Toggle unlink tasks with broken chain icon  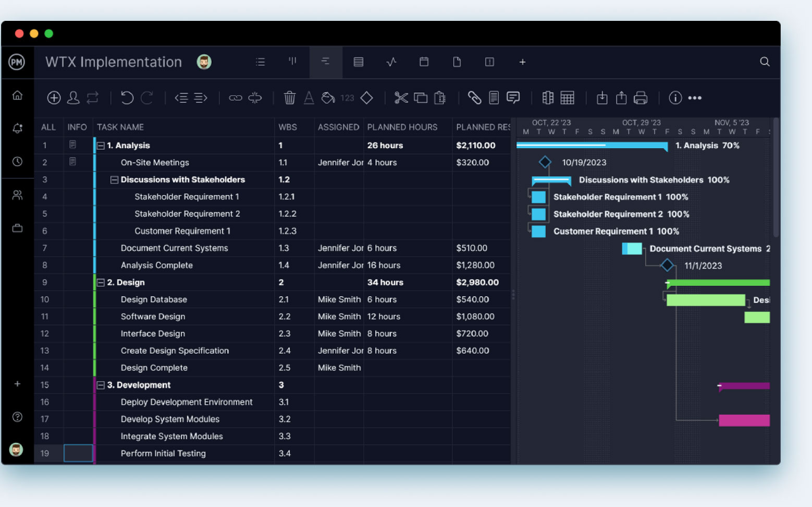[255, 98]
